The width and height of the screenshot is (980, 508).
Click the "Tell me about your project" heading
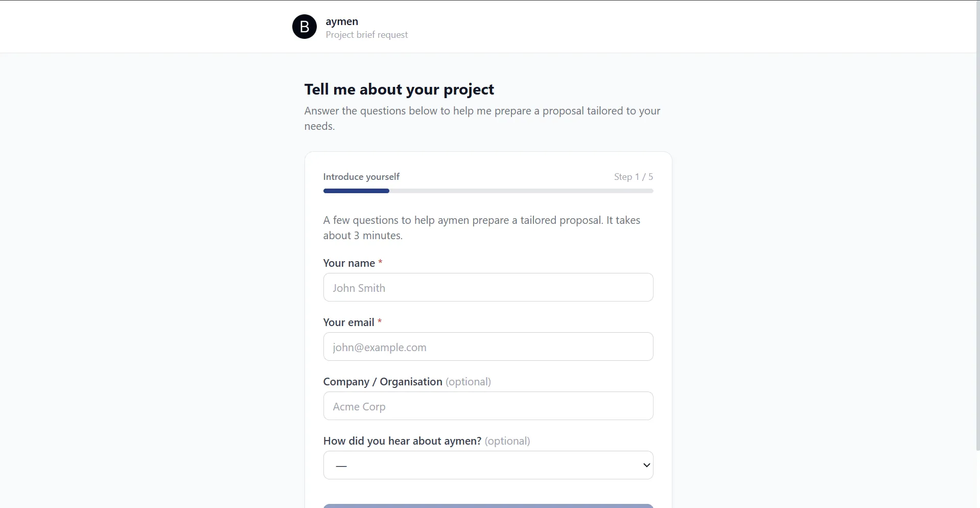pos(399,89)
